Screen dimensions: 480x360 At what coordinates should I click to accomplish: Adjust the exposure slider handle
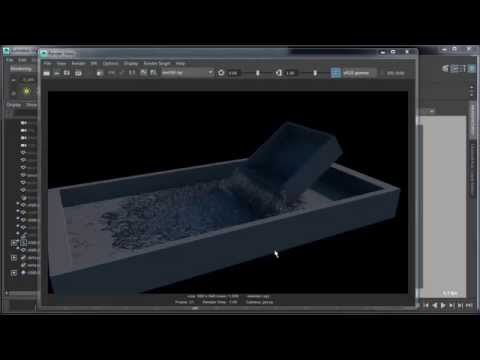tap(258, 73)
